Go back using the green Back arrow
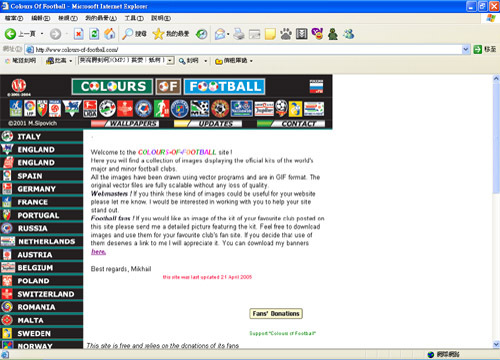Image resolution: width=500 pixels, height=360 pixels. click(10, 34)
